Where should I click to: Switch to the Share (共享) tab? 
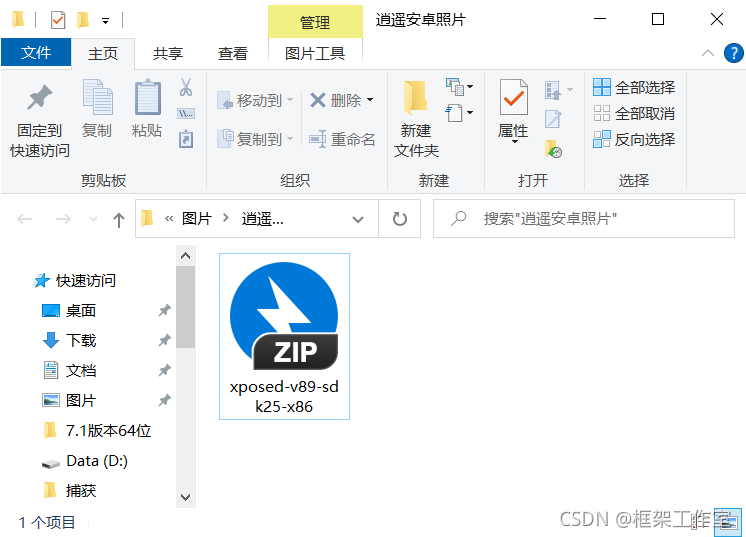tap(167, 53)
